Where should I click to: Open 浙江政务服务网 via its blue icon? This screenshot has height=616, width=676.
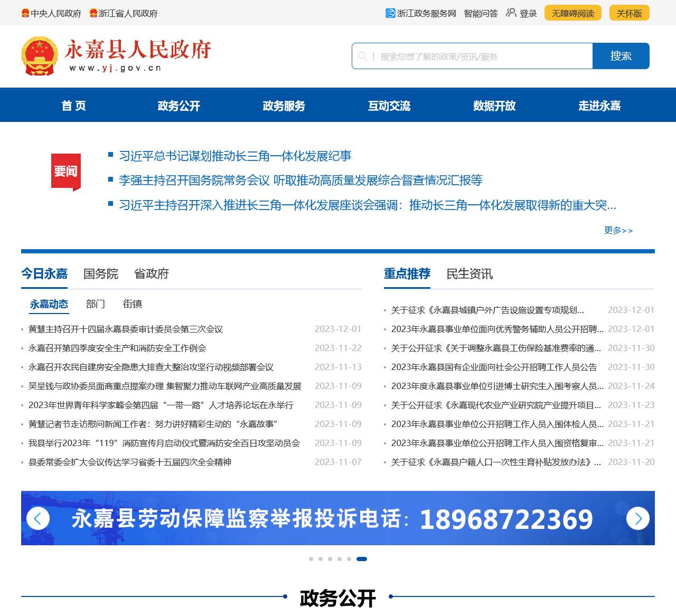coord(389,12)
